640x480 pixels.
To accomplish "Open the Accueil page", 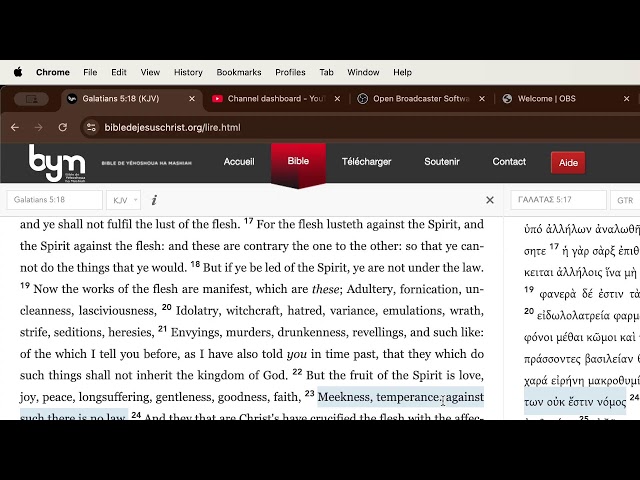I will click(239, 162).
